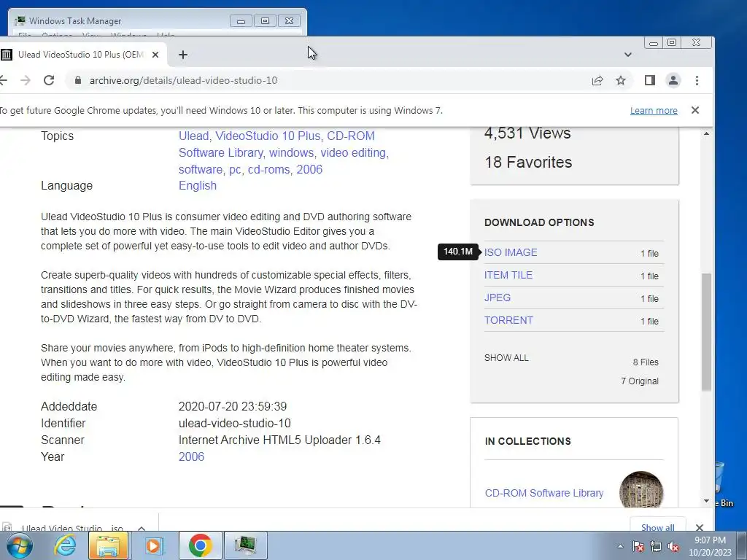
Task: Open CD-ROM Software Library thumbnail
Action: (x=641, y=489)
